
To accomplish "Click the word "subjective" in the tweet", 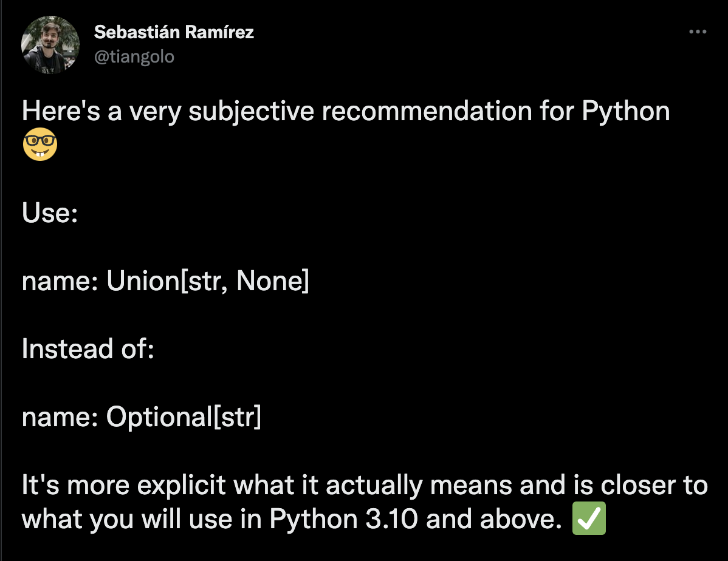I will pos(251,112).
